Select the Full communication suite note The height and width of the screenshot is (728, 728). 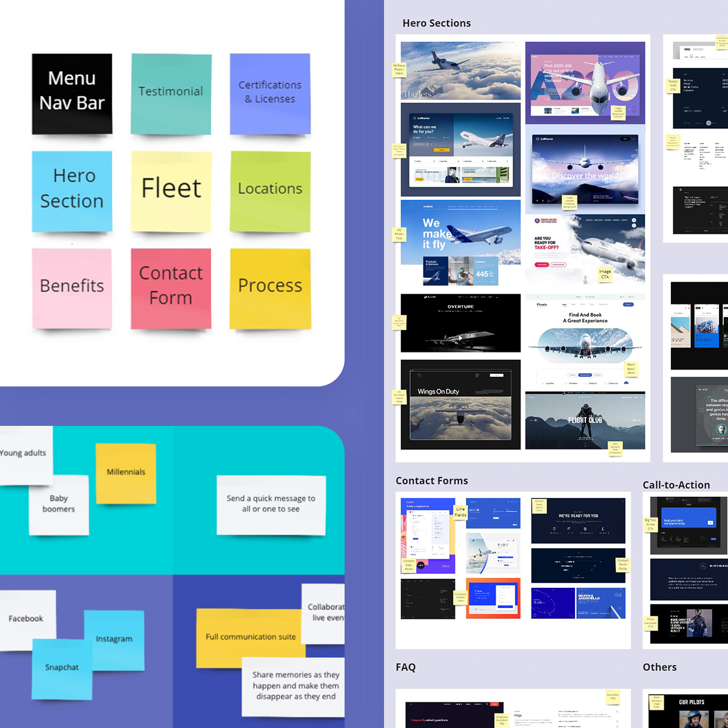(x=250, y=637)
